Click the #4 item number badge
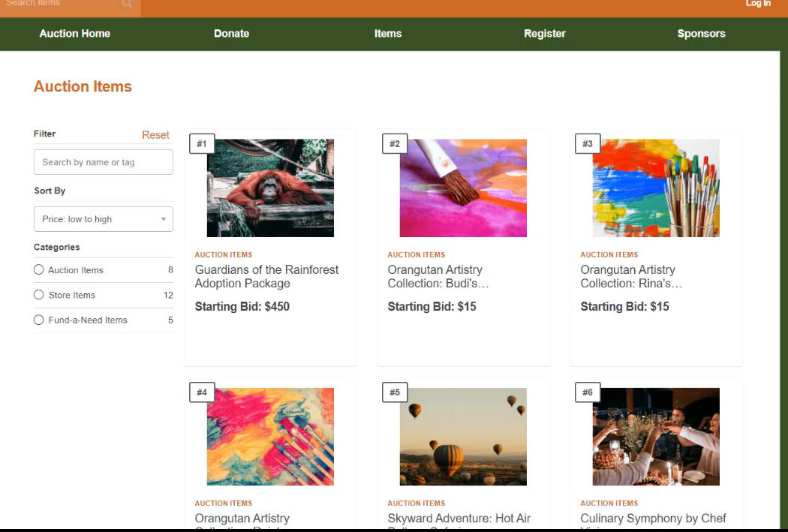 click(202, 392)
